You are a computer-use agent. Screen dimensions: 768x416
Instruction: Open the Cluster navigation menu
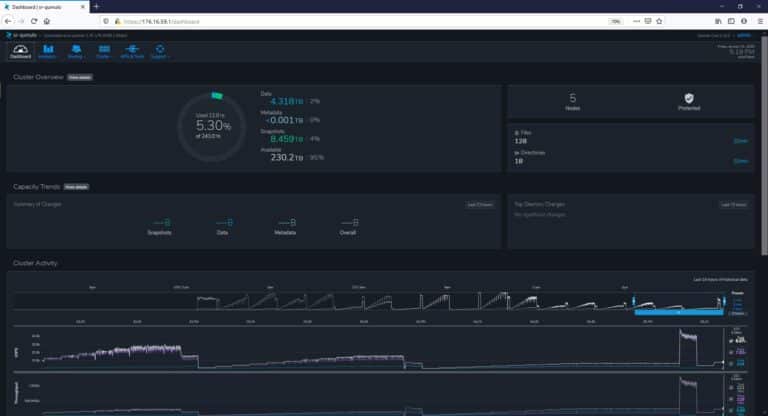pyautogui.click(x=103, y=51)
